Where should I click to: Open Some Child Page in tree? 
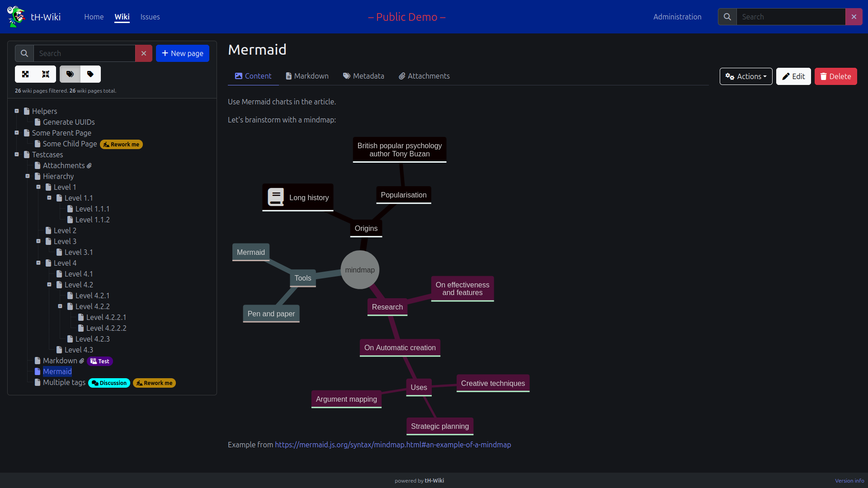tap(70, 144)
